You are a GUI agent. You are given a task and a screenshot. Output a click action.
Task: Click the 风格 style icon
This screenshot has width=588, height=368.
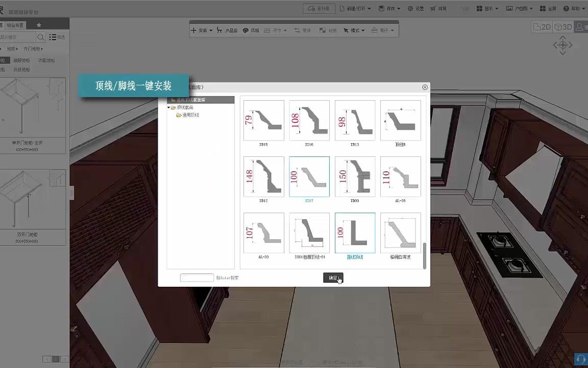tap(250, 30)
